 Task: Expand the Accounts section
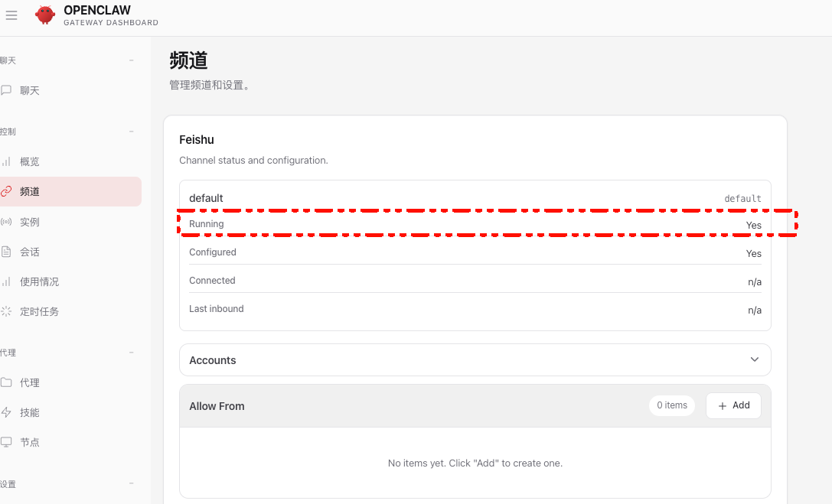pyautogui.click(x=754, y=359)
